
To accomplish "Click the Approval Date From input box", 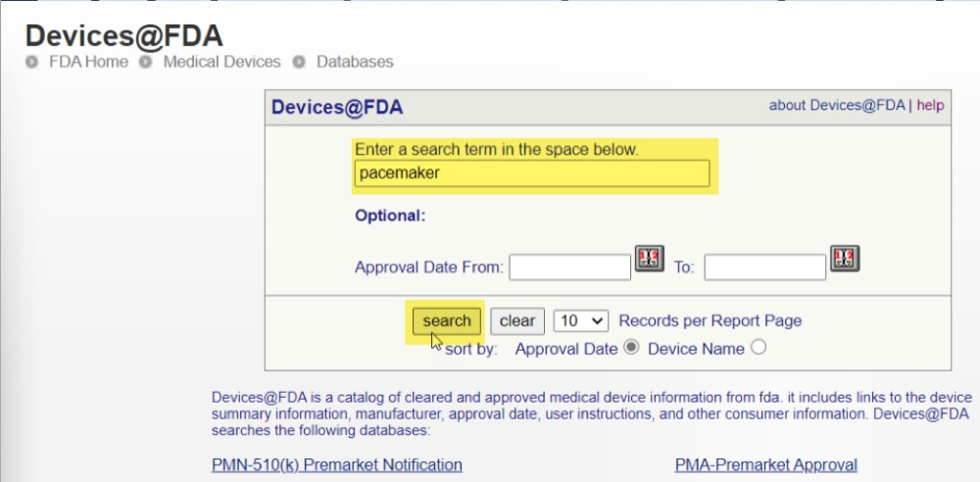I will 569,266.
